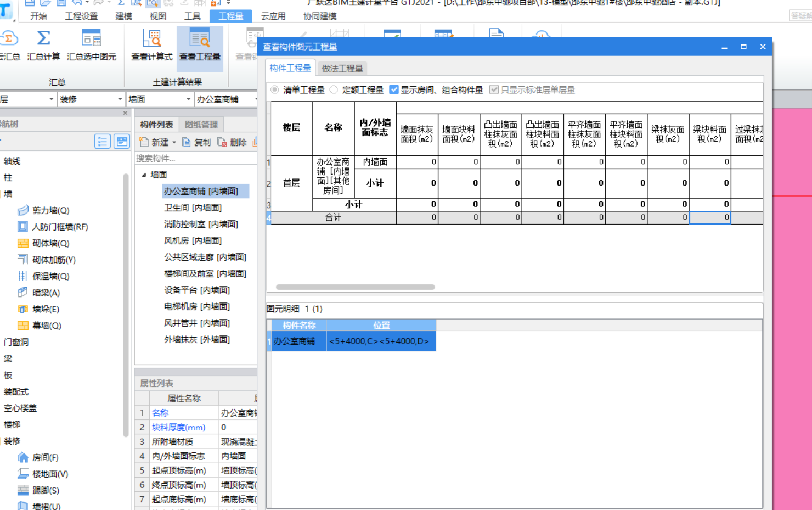The image size is (812, 510).
Task: Switch navigation tree to detail view icon
Action: tap(122, 142)
